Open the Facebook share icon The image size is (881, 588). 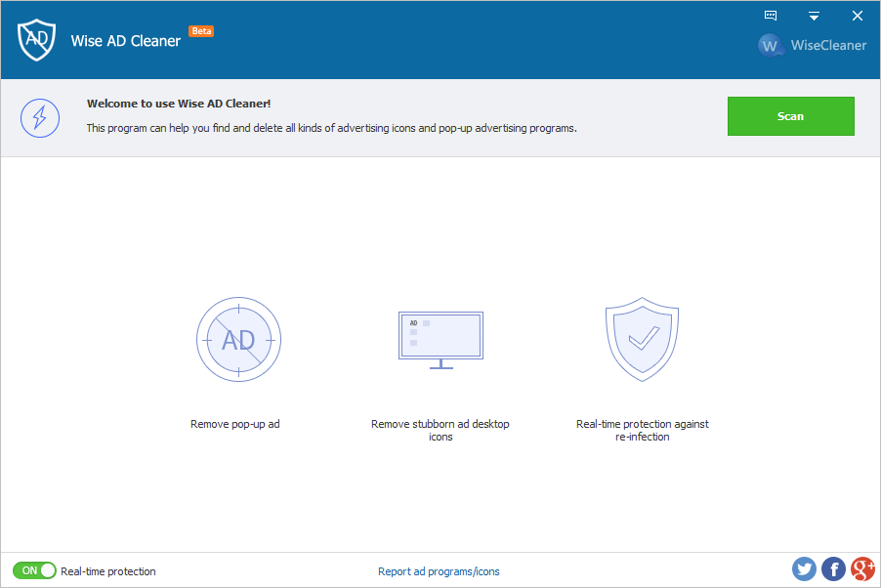(833, 568)
